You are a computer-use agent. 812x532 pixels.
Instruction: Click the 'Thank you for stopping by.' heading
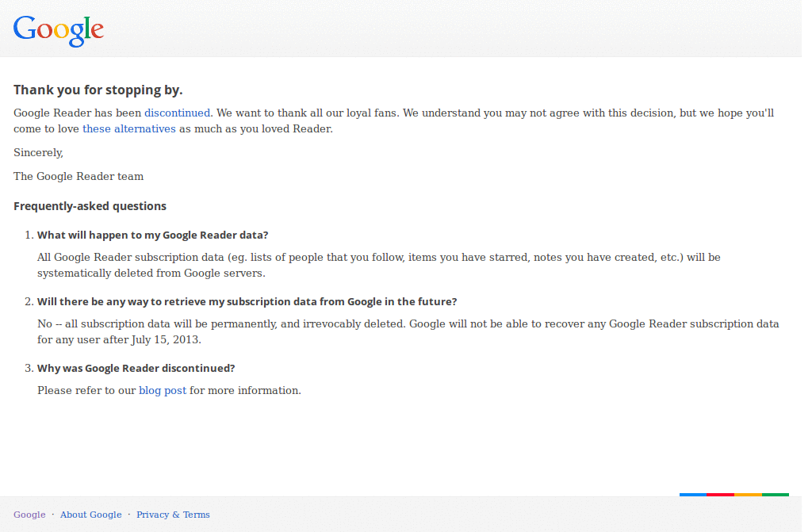pos(98,90)
